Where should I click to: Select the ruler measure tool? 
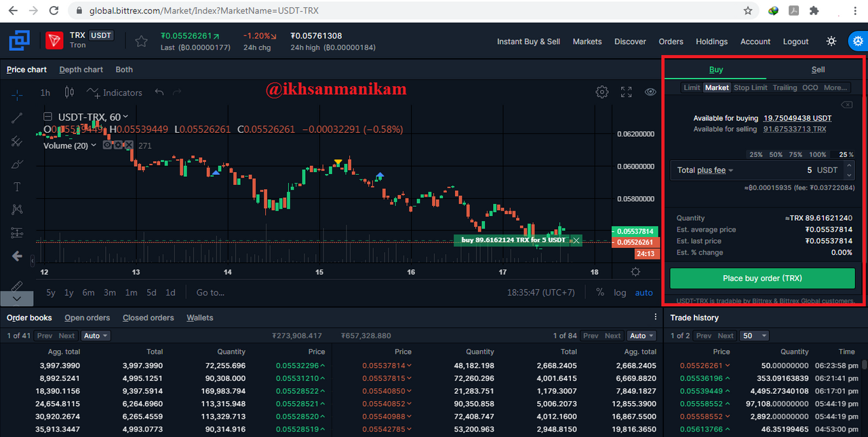tap(18, 285)
